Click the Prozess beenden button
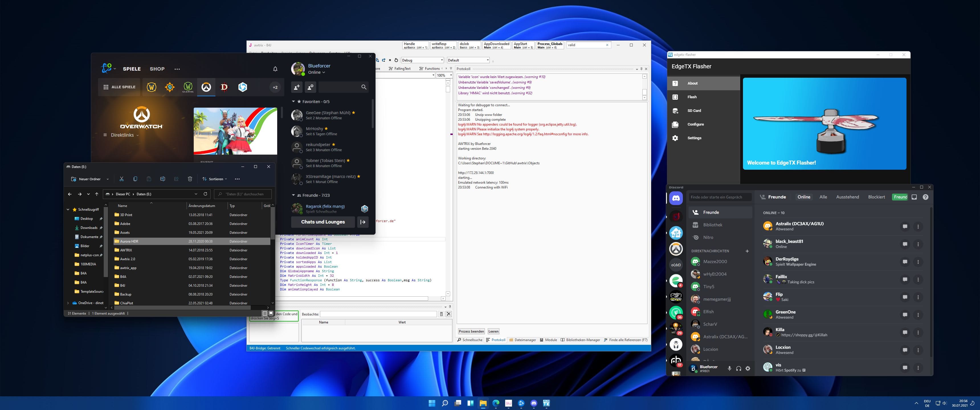980x410 pixels. (x=471, y=331)
